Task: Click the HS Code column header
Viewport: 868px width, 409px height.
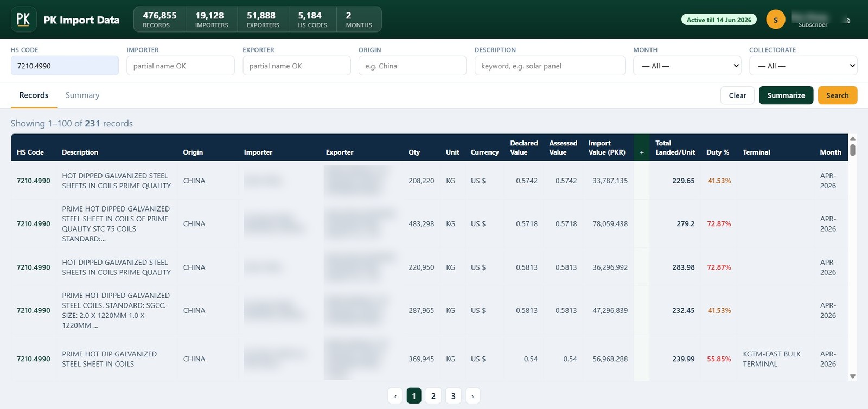Action: 30,152
